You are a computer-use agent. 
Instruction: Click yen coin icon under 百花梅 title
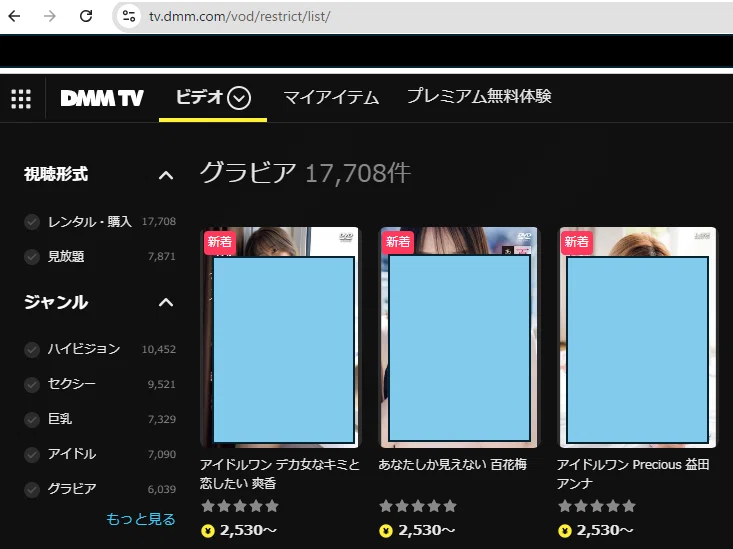(386, 531)
